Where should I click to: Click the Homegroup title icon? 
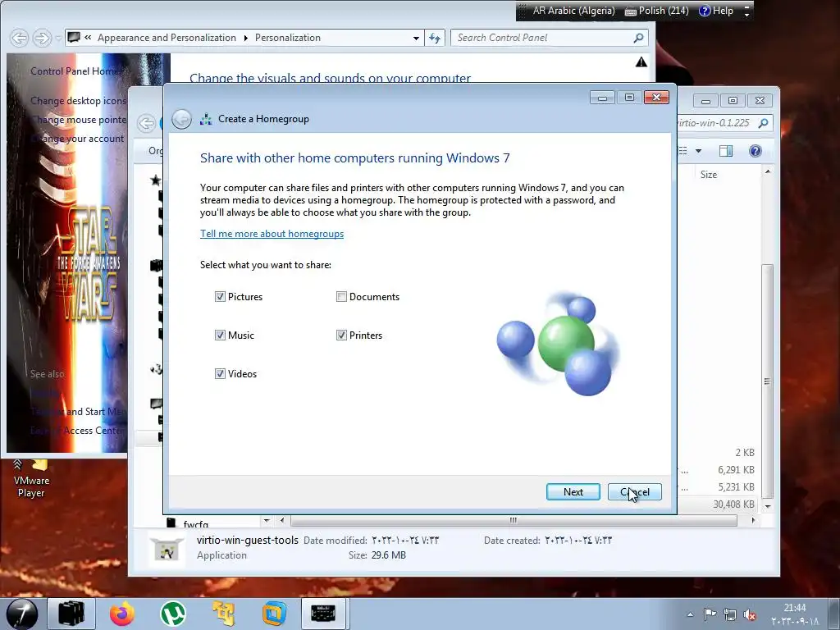point(206,119)
